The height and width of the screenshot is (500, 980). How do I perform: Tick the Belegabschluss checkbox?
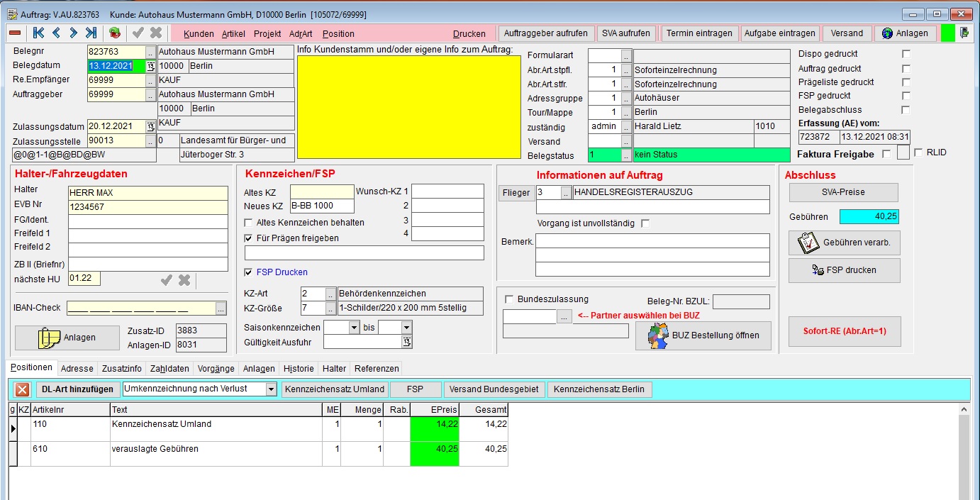(906, 110)
